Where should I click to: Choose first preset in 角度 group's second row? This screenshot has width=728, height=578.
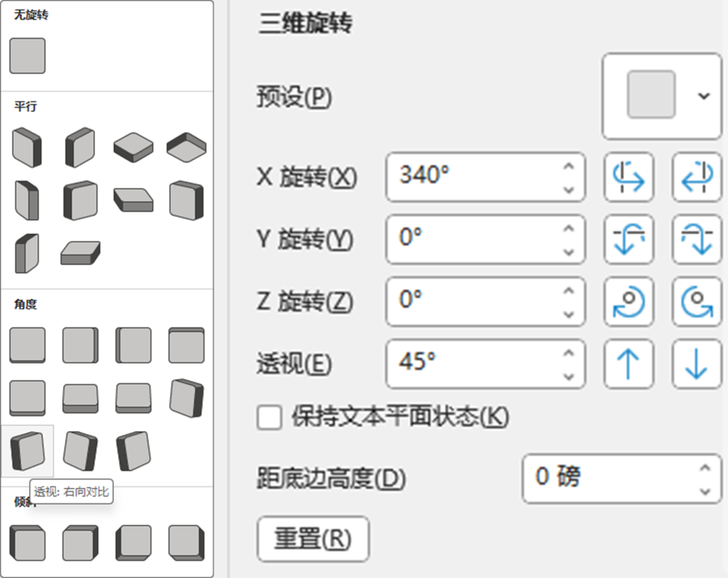[x=28, y=398]
